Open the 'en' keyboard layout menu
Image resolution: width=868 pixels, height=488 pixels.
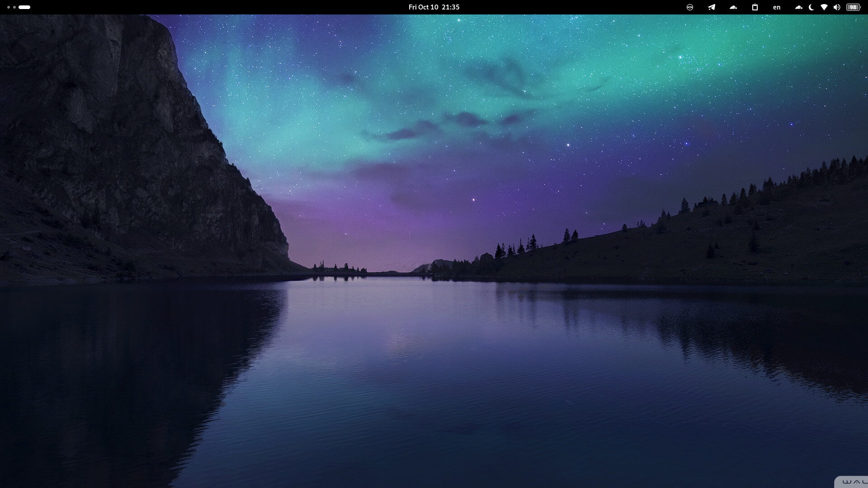point(777,7)
